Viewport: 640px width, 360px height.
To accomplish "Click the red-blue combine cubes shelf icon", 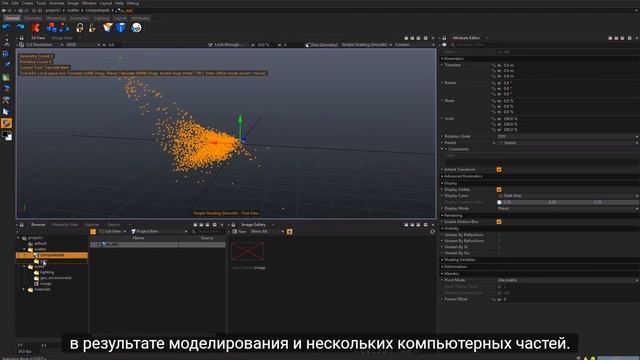I will pyautogui.click(x=51, y=27).
